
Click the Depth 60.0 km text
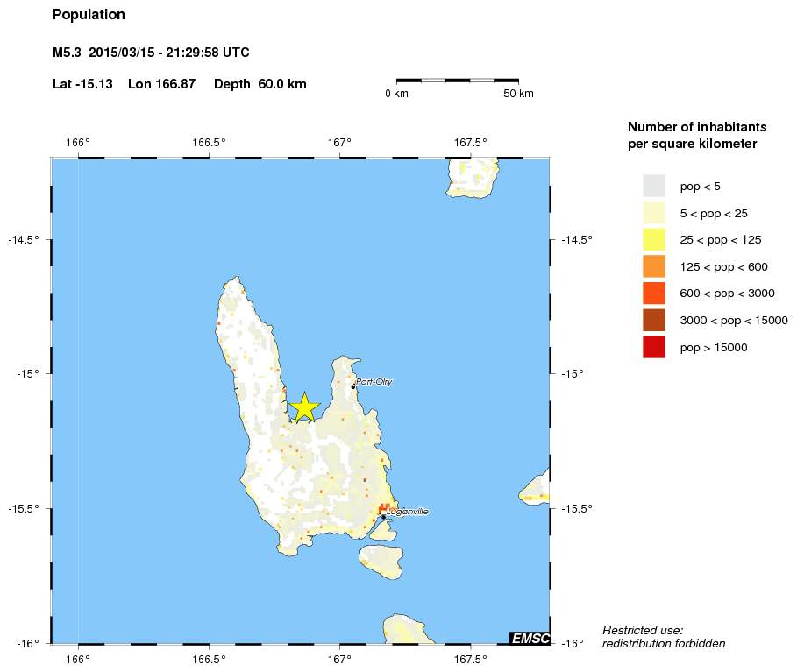pyautogui.click(x=260, y=84)
